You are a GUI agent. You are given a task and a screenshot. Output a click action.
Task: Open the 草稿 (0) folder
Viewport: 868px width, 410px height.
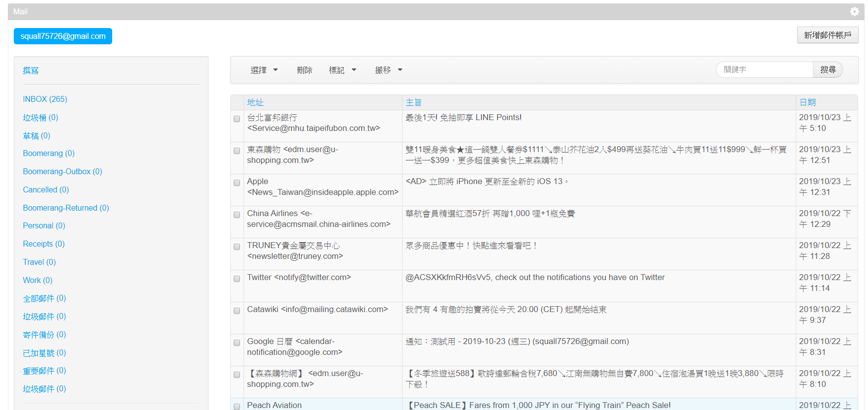click(x=36, y=136)
